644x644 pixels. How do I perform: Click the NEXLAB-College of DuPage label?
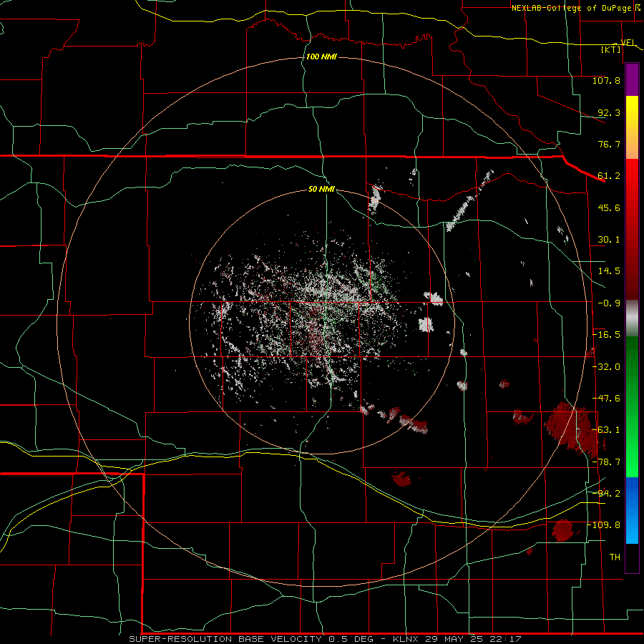pyautogui.click(x=571, y=8)
